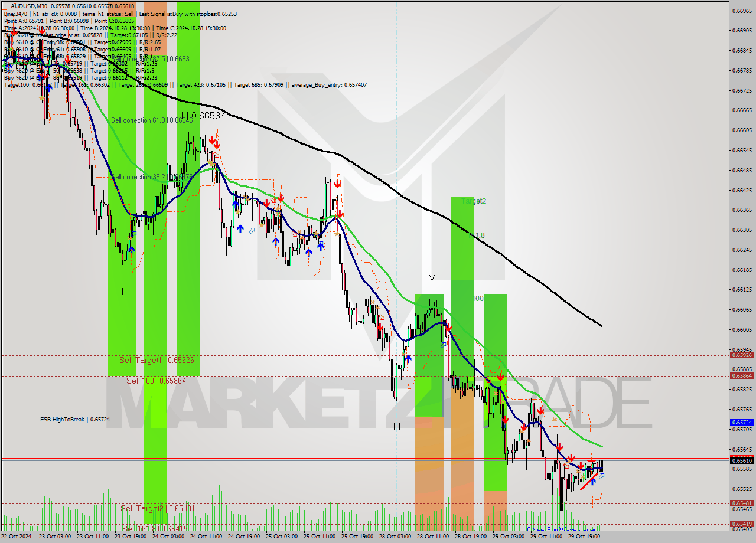The image size is (756, 543).
Task: Click the '25 Oct 03:00' time axis label
Action: (x=282, y=537)
